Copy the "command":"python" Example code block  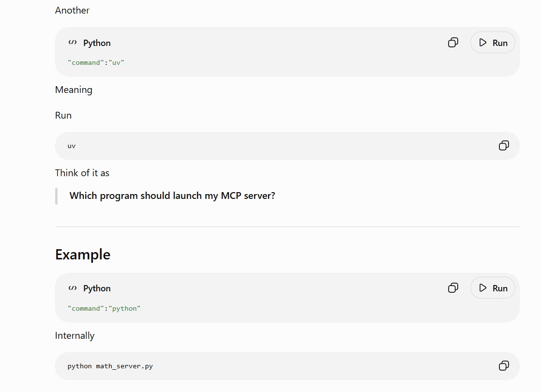[453, 288]
